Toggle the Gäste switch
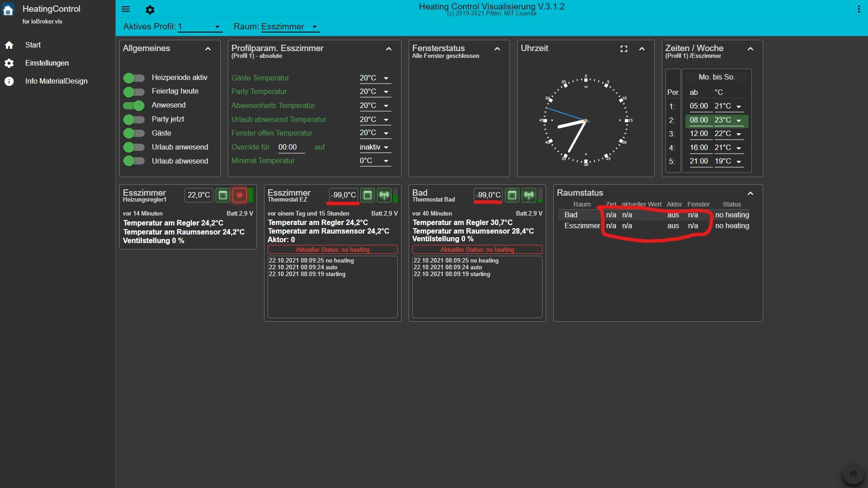Image resolution: width=868 pixels, height=488 pixels. click(x=134, y=133)
